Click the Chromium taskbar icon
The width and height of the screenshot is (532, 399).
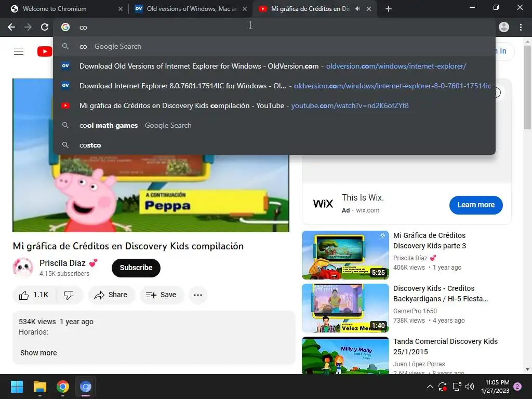pyautogui.click(x=86, y=387)
